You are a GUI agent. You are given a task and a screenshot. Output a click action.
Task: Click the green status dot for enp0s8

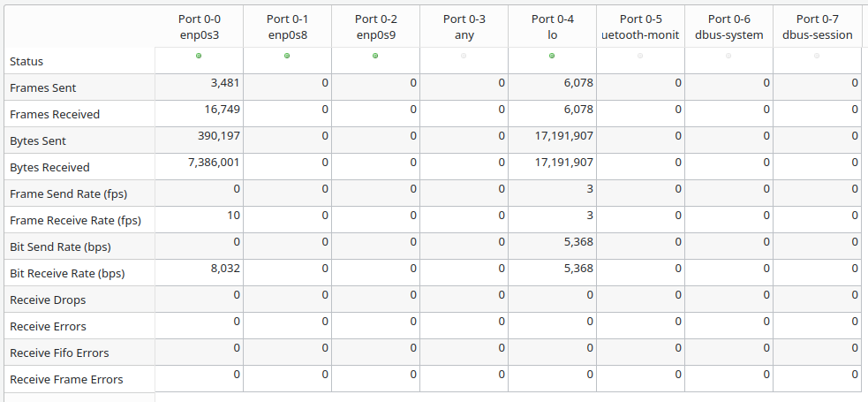(287, 56)
